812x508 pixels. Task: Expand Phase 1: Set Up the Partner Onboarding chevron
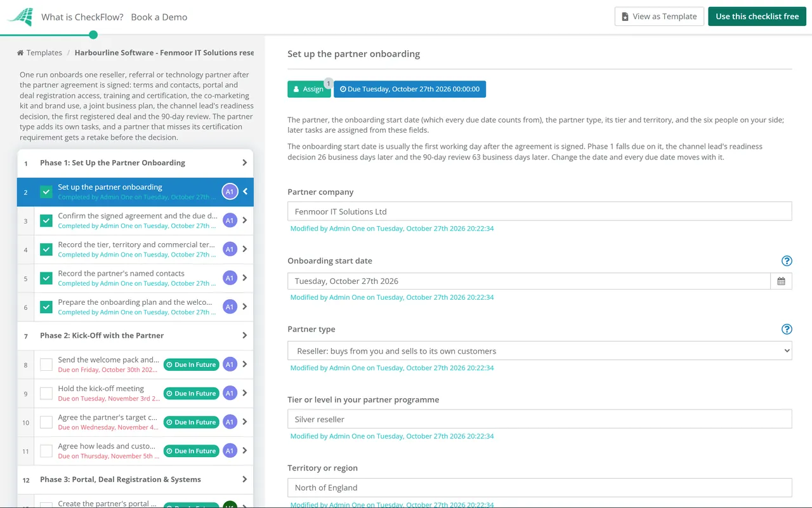pyautogui.click(x=245, y=163)
